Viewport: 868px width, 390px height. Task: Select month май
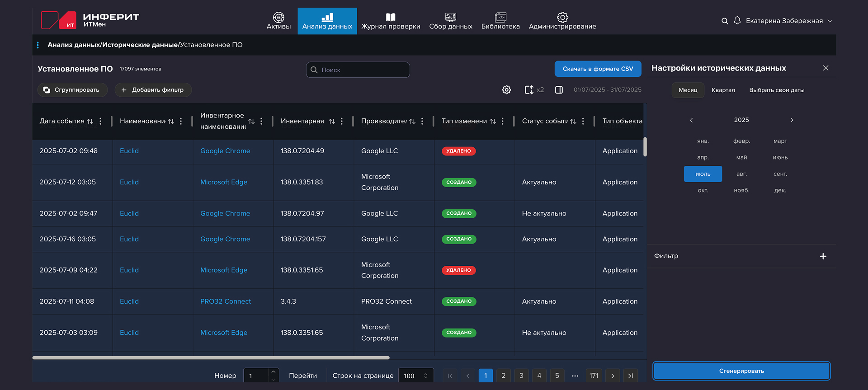[741, 157]
